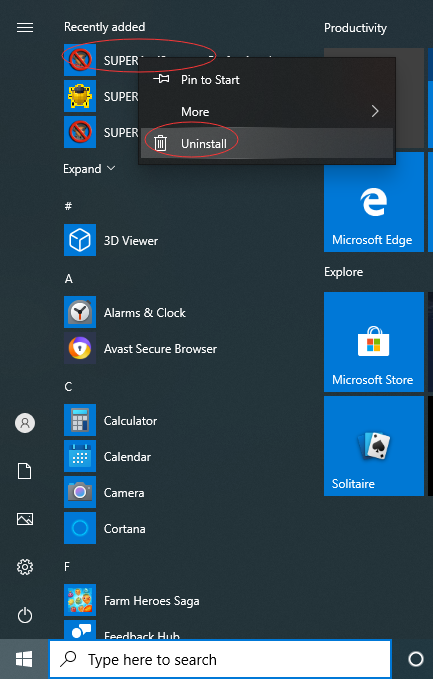Choose Uninstall in the context menu
The width and height of the screenshot is (433, 679).
267,143
